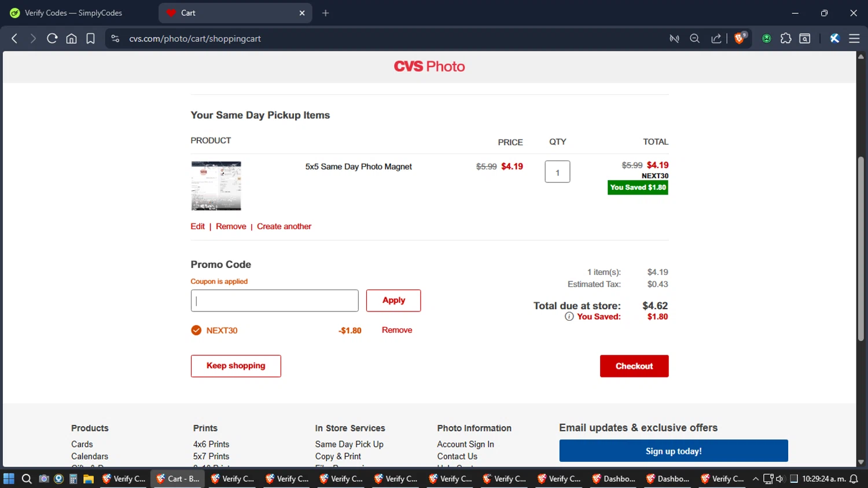Open Copy & Print link
The height and width of the screenshot is (488, 868).
(338, 456)
